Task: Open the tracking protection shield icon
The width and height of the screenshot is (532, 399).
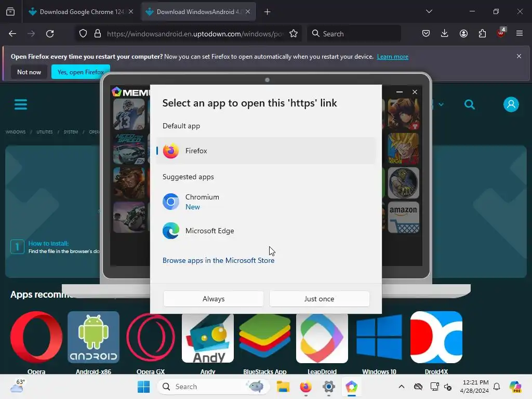Action: (x=83, y=34)
